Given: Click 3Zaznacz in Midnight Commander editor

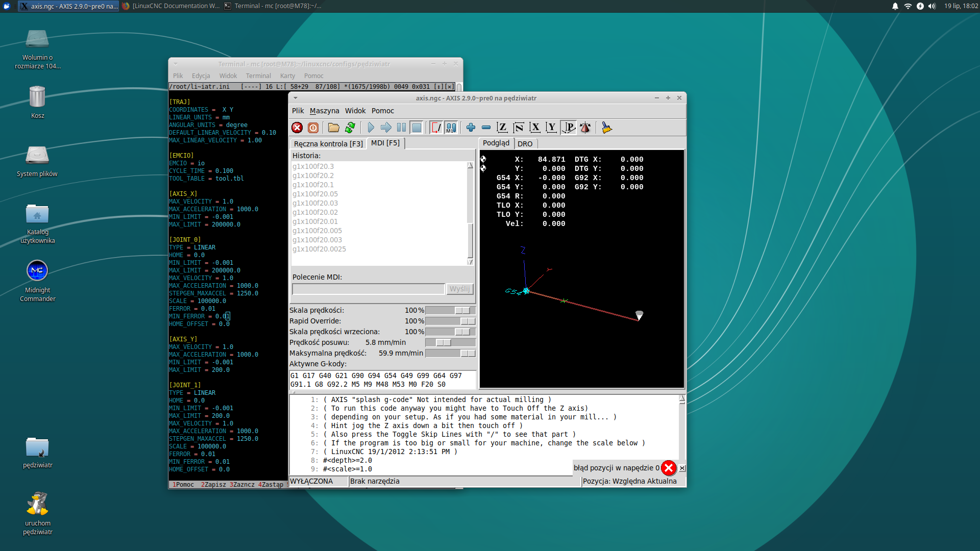Looking at the screenshot, I should point(242,484).
